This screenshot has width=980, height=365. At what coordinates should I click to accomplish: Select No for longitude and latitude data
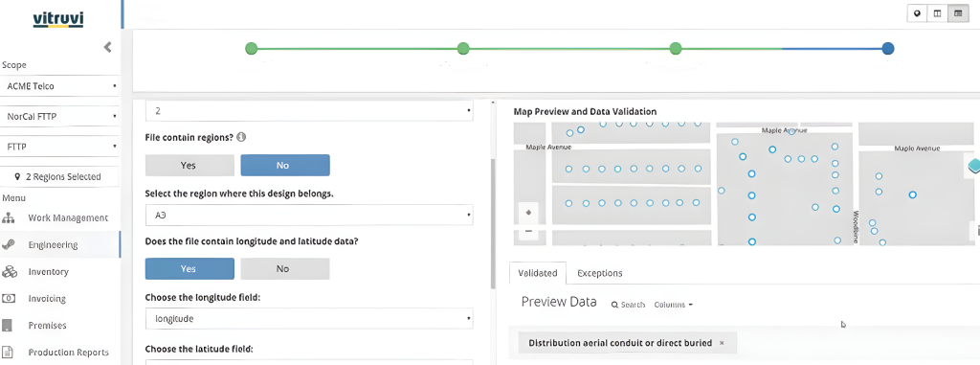tap(285, 268)
